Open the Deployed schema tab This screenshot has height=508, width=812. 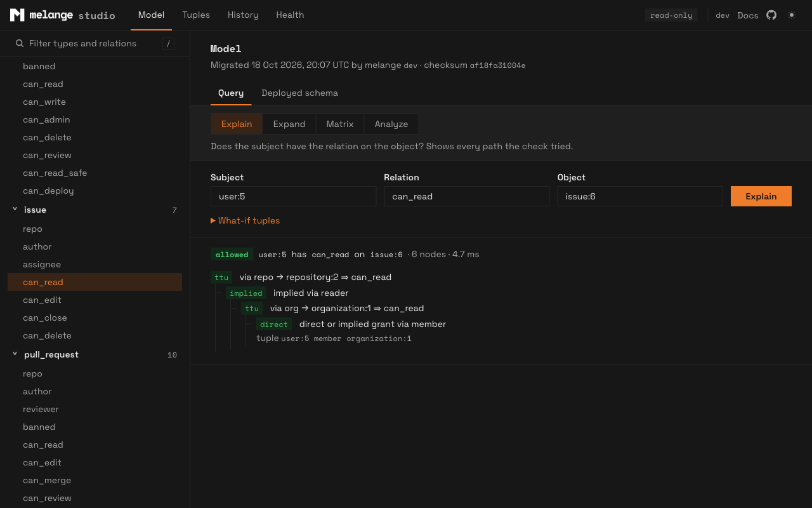click(x=299, y=93)
